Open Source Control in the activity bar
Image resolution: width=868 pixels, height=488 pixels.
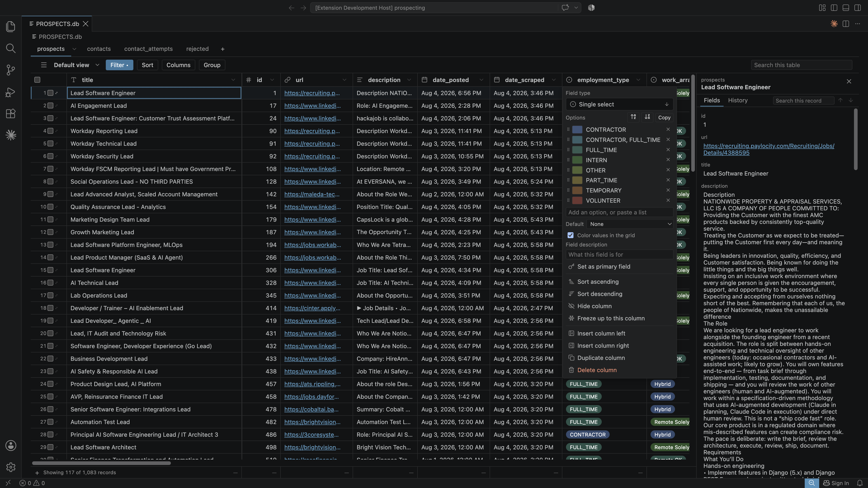11,70
